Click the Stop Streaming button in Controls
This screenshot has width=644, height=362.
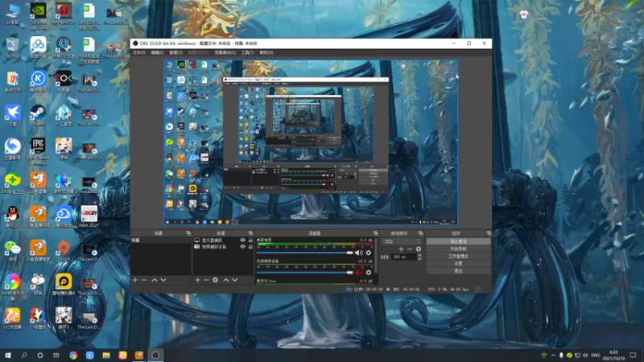tap(458, 241)
